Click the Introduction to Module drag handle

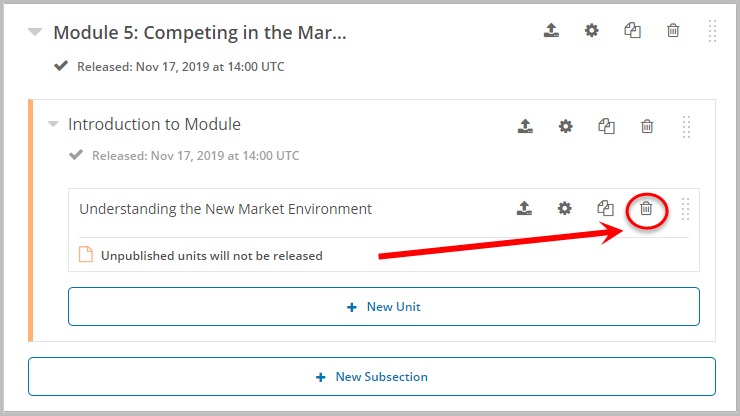[687, 126]
